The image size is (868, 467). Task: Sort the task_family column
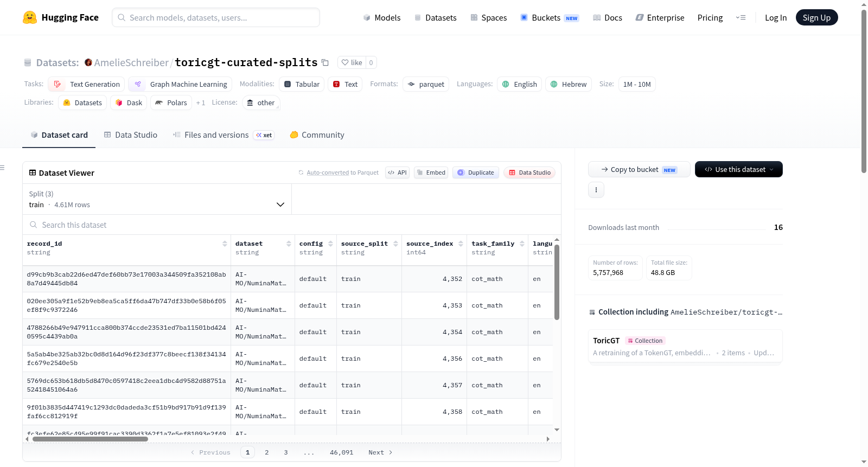coord(522,244)
